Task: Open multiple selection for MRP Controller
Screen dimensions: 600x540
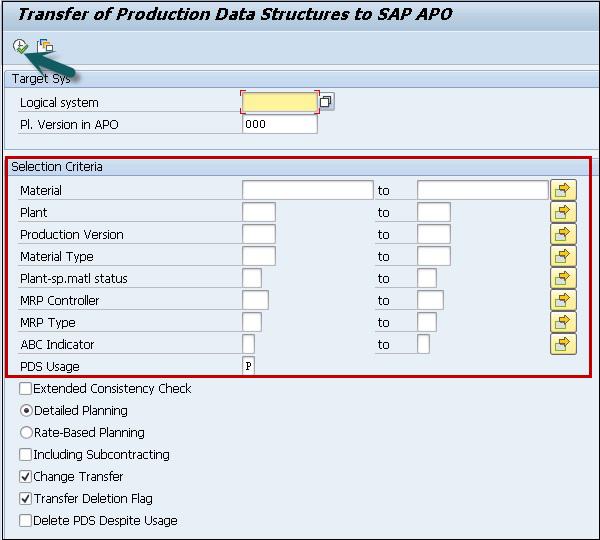Action: tap(563, 300)
